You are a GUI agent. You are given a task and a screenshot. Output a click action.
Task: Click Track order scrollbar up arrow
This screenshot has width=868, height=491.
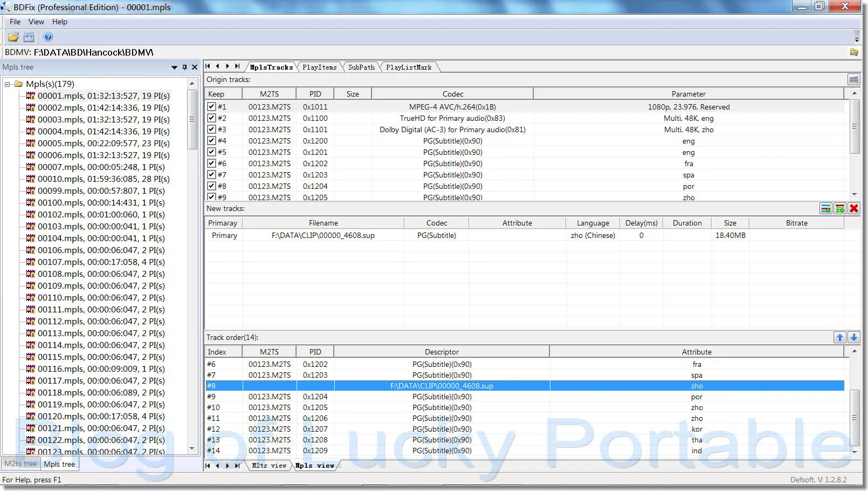click(x=854, y=351)
